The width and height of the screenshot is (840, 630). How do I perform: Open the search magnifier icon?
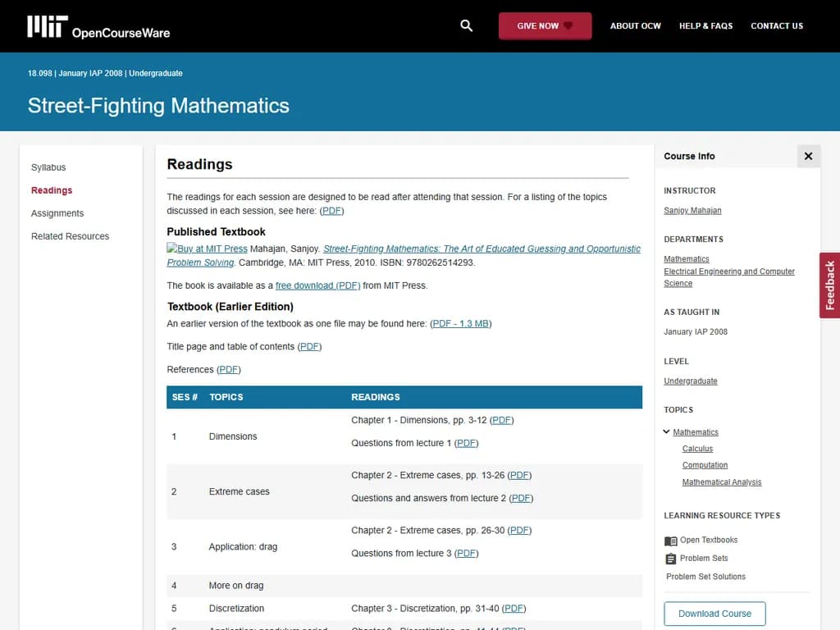[466, 25]
